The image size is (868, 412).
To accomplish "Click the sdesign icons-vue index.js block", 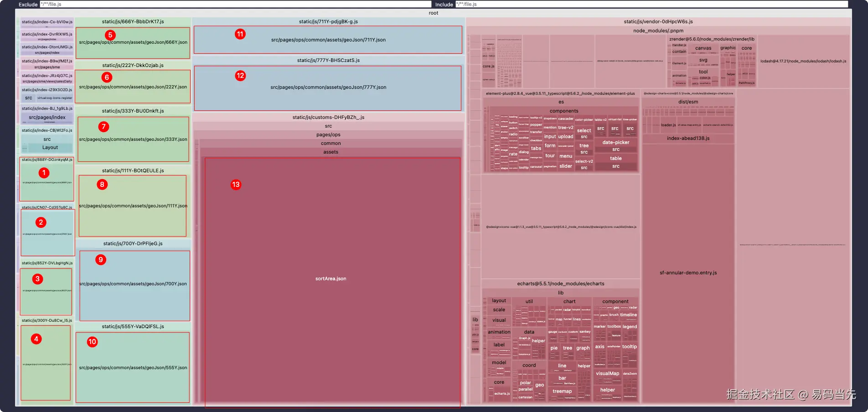I will [x=561, y=227].
